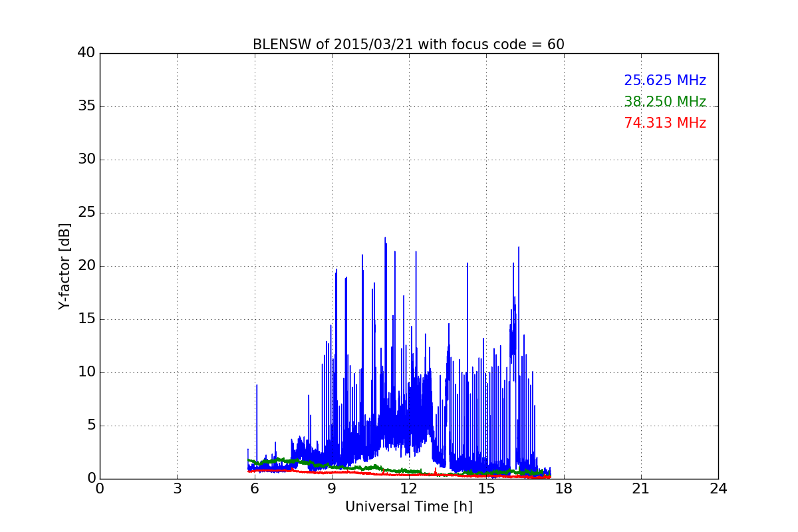This screenshot has height=532, width=798.
Task: Click the y-axis tick label 25
Action: pyautogui.click(x=86, y=212)
